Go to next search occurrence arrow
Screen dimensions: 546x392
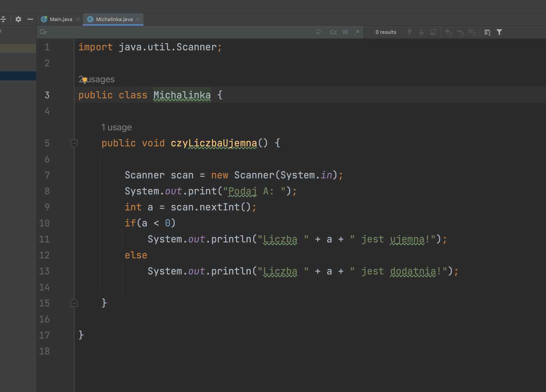[x=421, y=32]
